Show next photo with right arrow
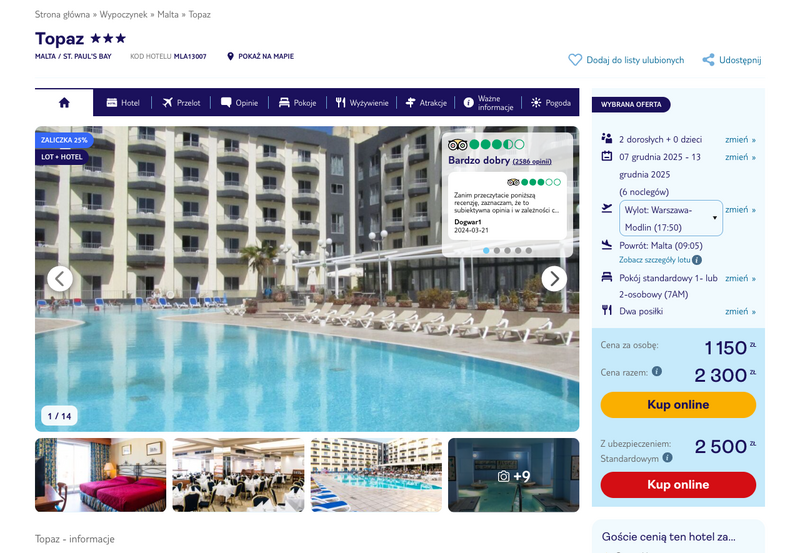Image resolution: width=800 pixels, height=553 pixels. pos(554,279)
